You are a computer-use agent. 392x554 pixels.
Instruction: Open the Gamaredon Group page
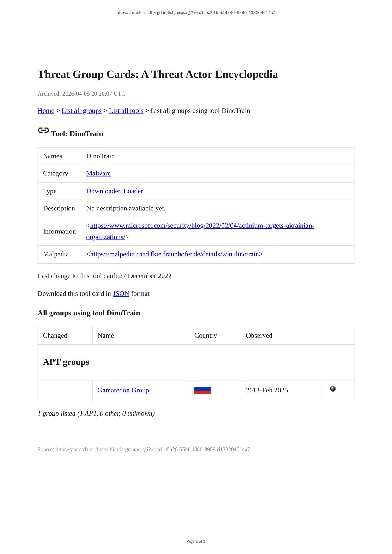[x=123, y=390]
